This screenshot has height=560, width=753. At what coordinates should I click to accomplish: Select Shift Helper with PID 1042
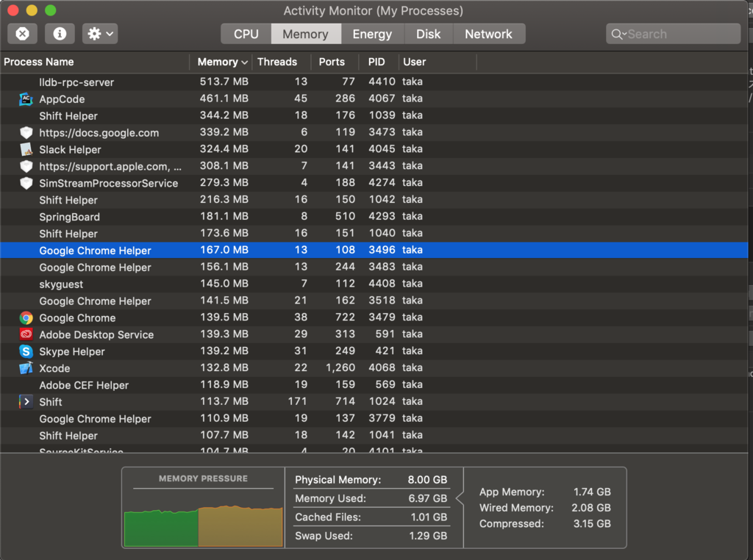374,200
